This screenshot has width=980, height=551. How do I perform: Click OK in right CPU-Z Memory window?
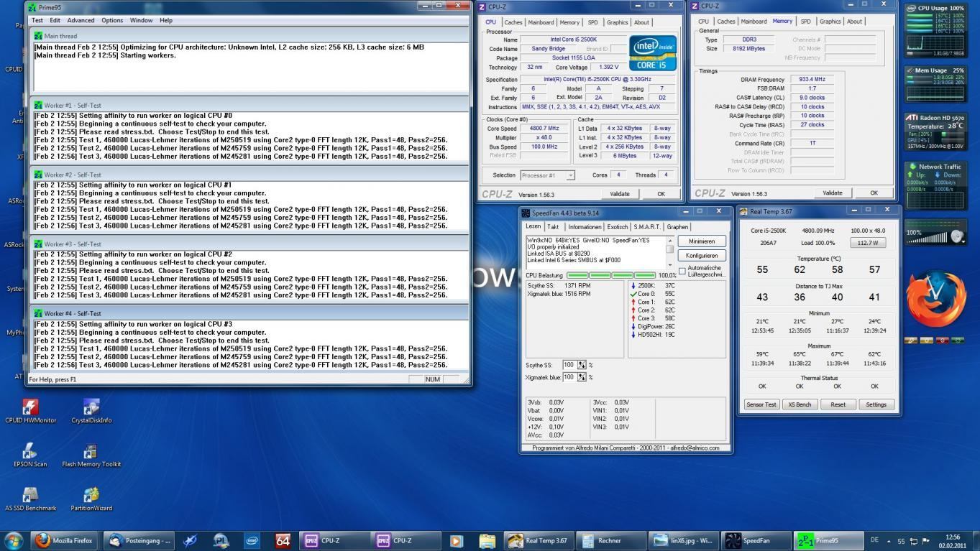coord(874,193)
